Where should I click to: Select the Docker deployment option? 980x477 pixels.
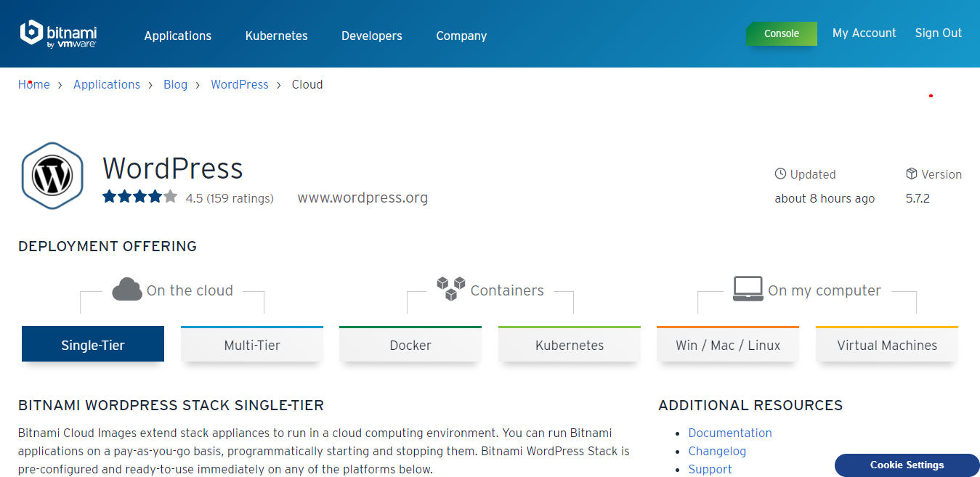[410, 345]
